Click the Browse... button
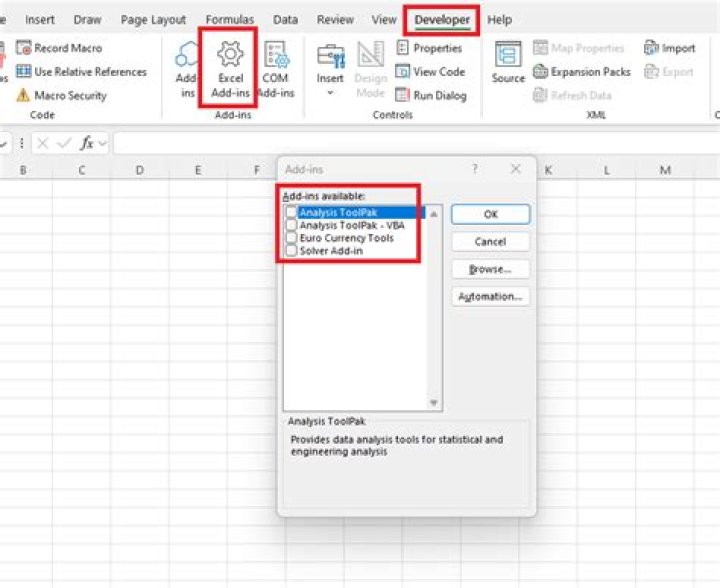The width and height of the screenshot is (720, 588). (x=490, y=269)
